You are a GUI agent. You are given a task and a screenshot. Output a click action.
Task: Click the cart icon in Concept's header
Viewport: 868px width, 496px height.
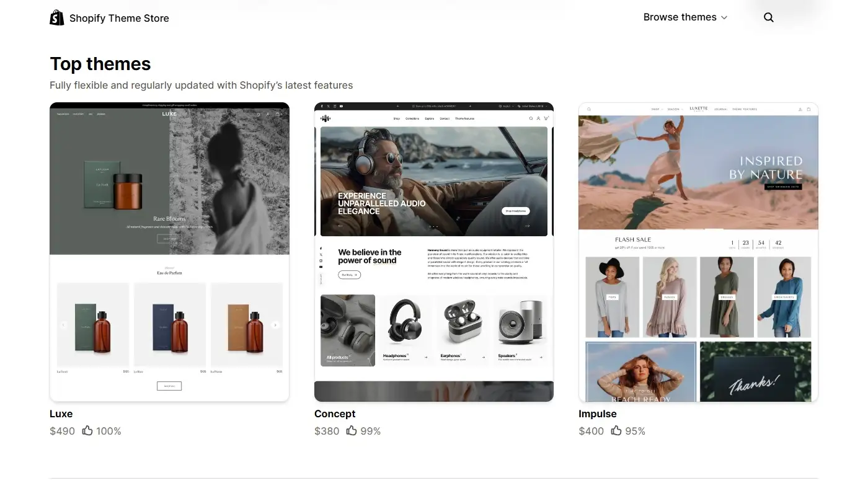(546, 118)
